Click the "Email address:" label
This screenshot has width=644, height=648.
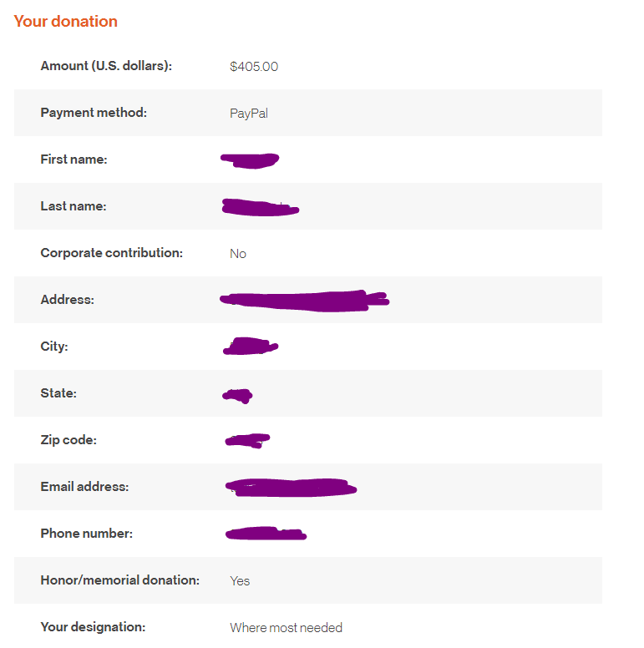tap(84, 487)
